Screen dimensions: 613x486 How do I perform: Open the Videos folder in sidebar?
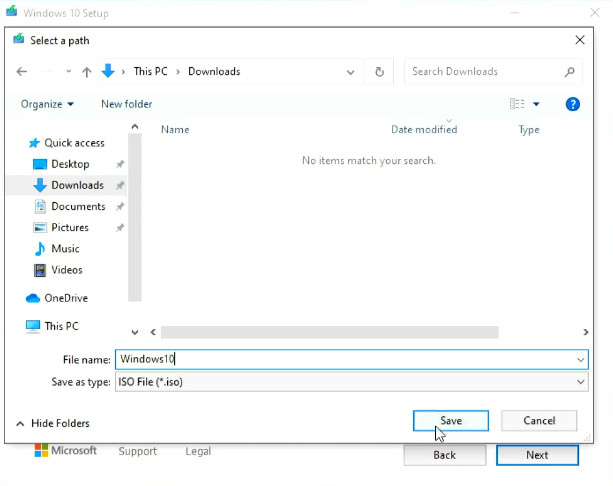point(66,270)
